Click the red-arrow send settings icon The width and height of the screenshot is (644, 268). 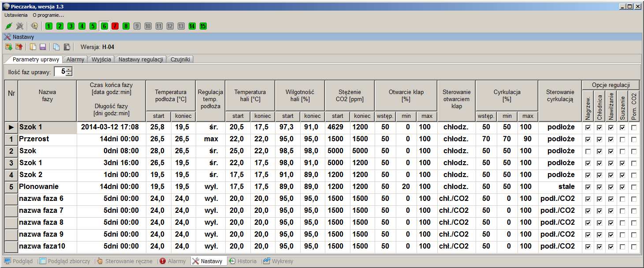19,47
